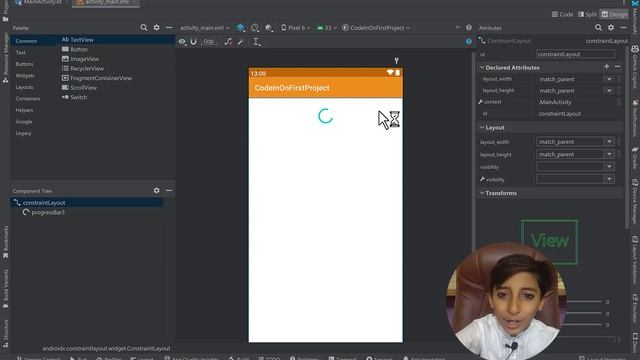Select Text palette category
Viewport: 640px width, 360px height.
[x=20, y=52]
